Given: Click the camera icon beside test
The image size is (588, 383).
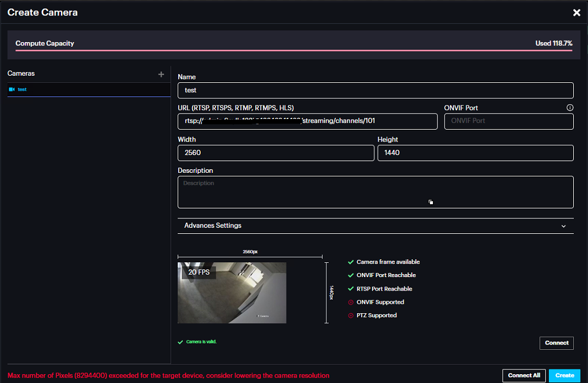Looking at the screenshot, I should coord(11,89).
